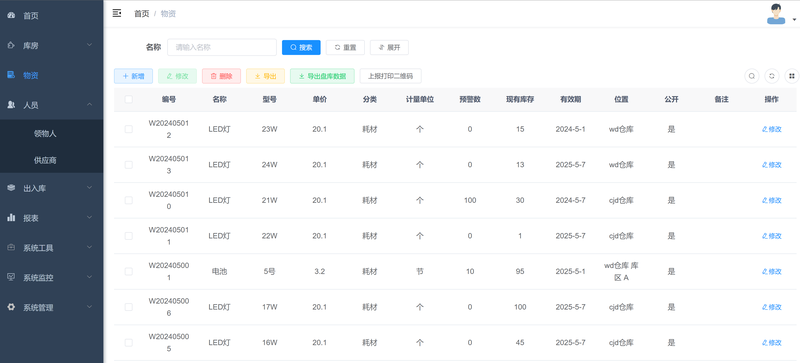Click the 预警数 column header
This screenshot has width=800, height=363.
click(470, 100)
